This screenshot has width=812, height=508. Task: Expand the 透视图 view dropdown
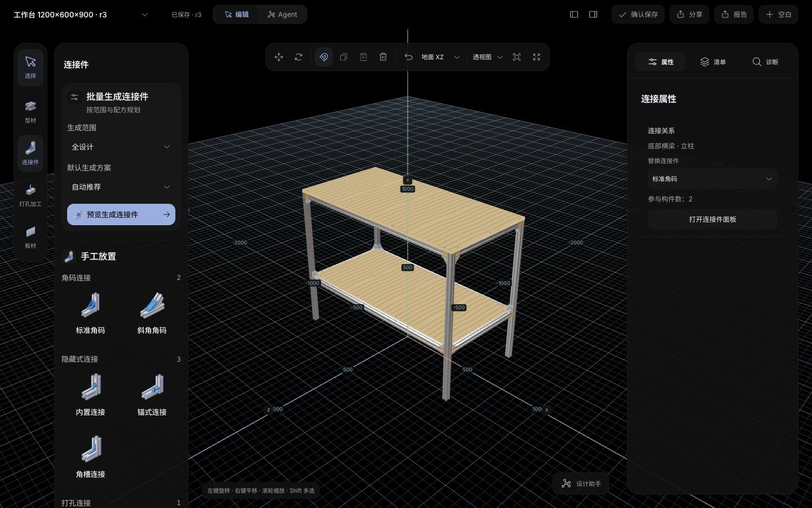click(487, 57)
